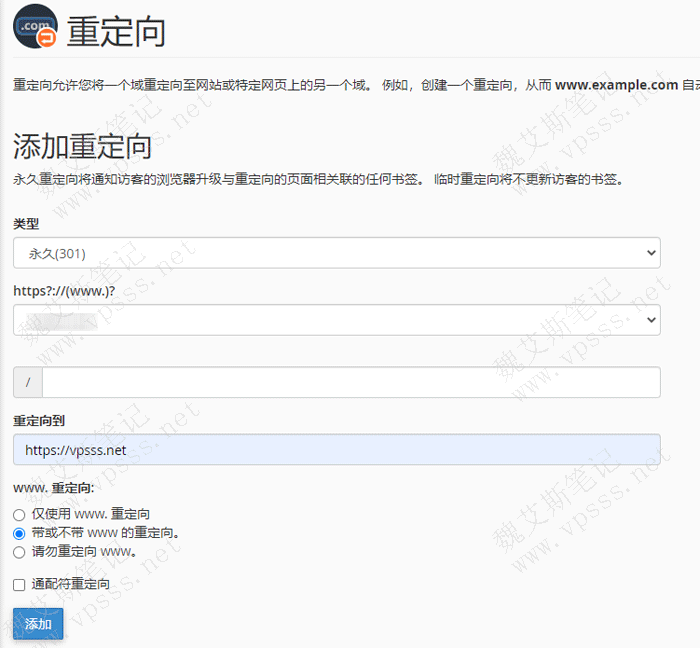The image size is (700, 648).
Task: Click the 添加重定向 section heading
Action: (82, 146)
